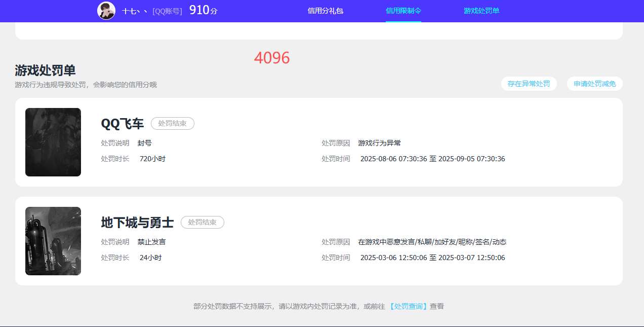Click the 存在异常处罚 button

pyautogui.click(x=529, y=84)
